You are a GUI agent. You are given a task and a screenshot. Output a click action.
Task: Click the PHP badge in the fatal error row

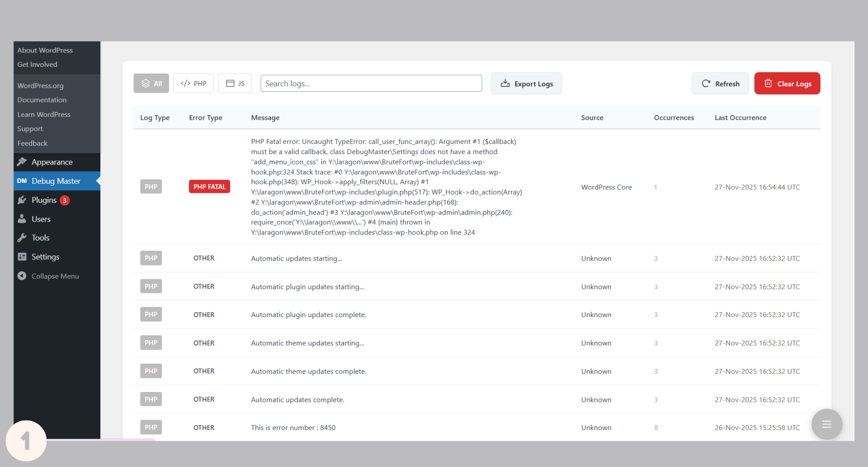[x=151, y=187]
